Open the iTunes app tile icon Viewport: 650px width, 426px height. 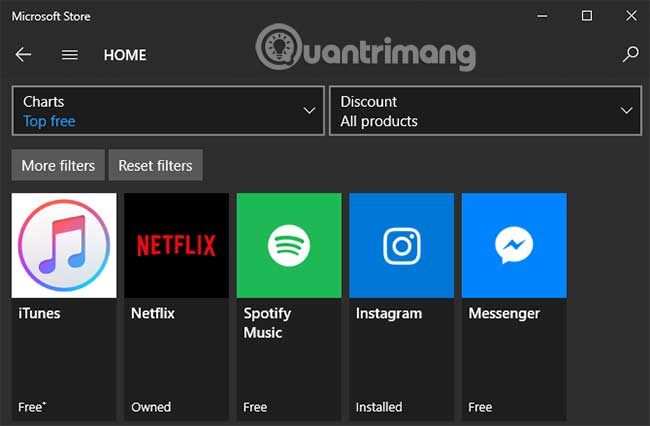(64, 245)
